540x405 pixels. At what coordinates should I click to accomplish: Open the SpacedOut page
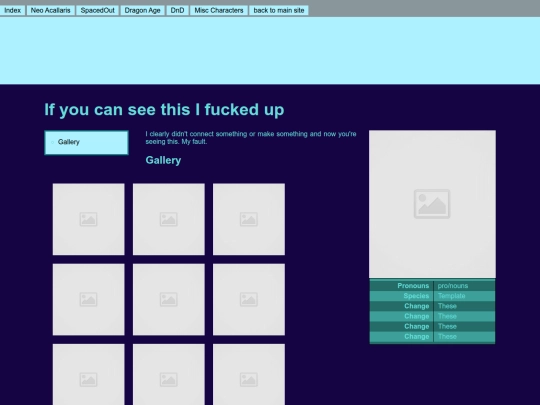coord(97,10)
